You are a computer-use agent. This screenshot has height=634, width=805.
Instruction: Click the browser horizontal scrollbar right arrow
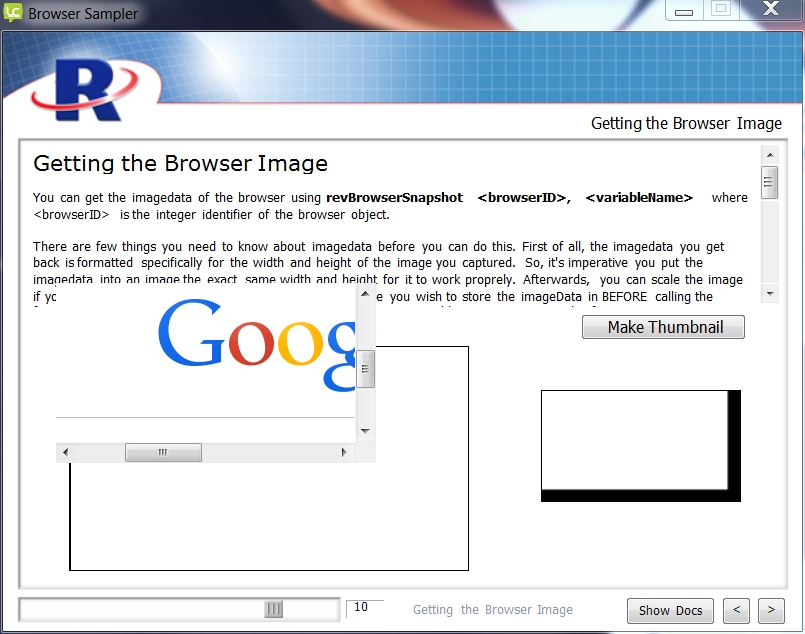click(344, 452)
